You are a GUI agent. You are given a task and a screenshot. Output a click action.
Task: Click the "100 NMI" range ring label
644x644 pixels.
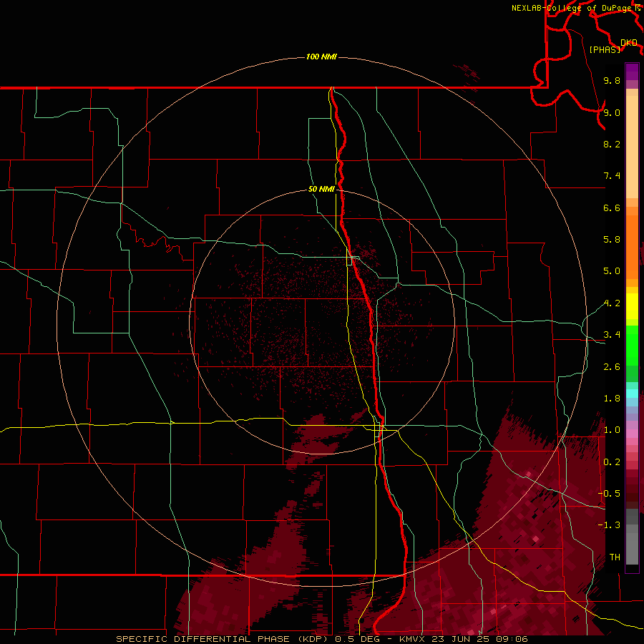(321, 57)
